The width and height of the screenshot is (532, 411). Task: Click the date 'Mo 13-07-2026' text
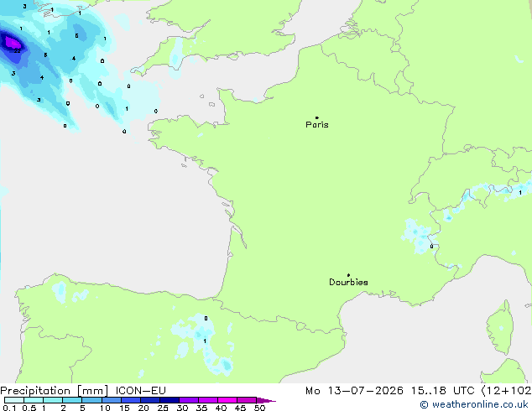(x=354, y=391)
